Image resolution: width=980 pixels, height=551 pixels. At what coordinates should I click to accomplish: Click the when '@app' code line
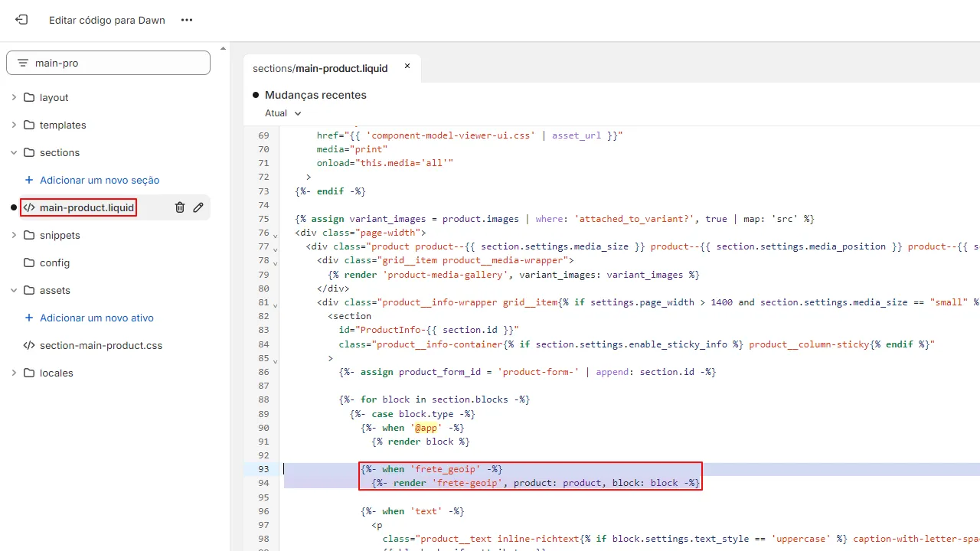(413, 427)
